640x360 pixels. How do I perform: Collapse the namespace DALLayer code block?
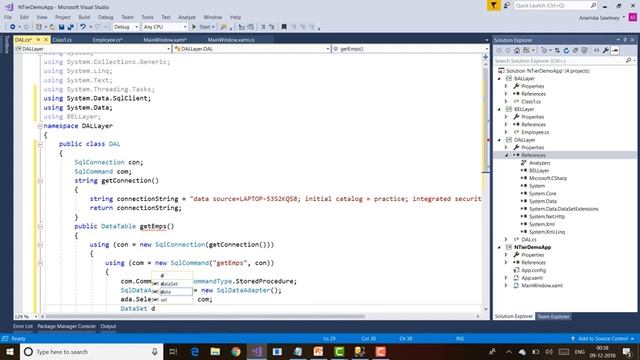point(40,126)
